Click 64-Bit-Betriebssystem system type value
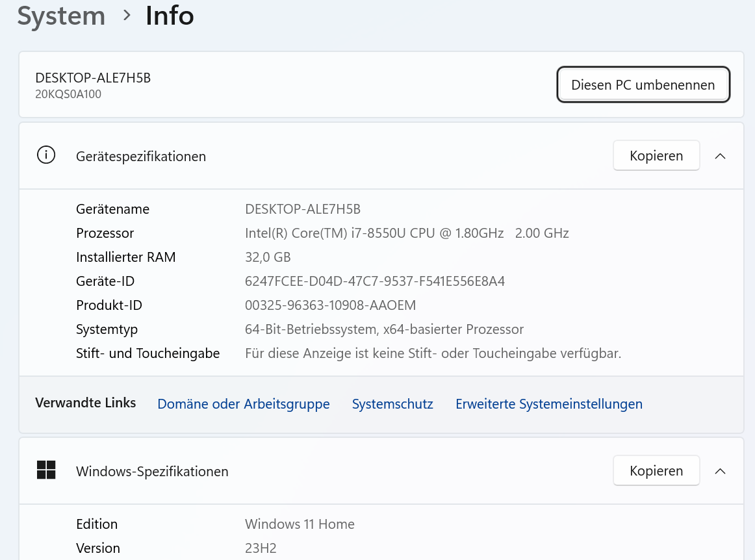This screenshot has width=755, height=560. click(x=384, y=329)
